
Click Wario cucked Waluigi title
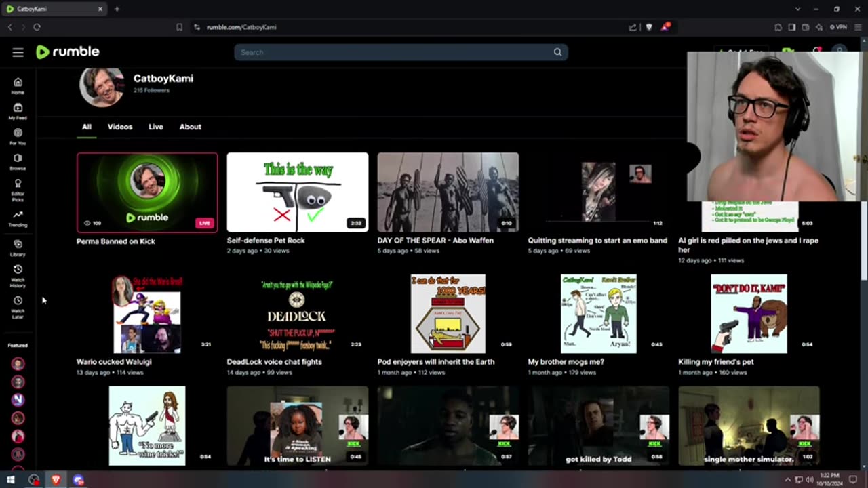click(x=114, y=362)
